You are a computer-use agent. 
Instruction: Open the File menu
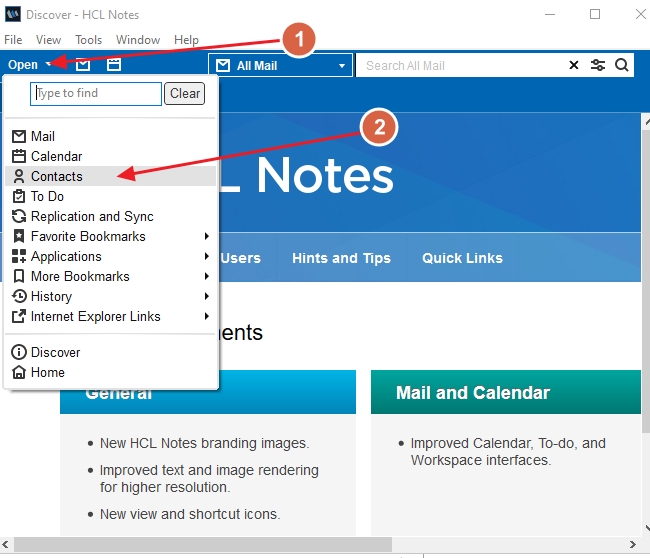13,40
